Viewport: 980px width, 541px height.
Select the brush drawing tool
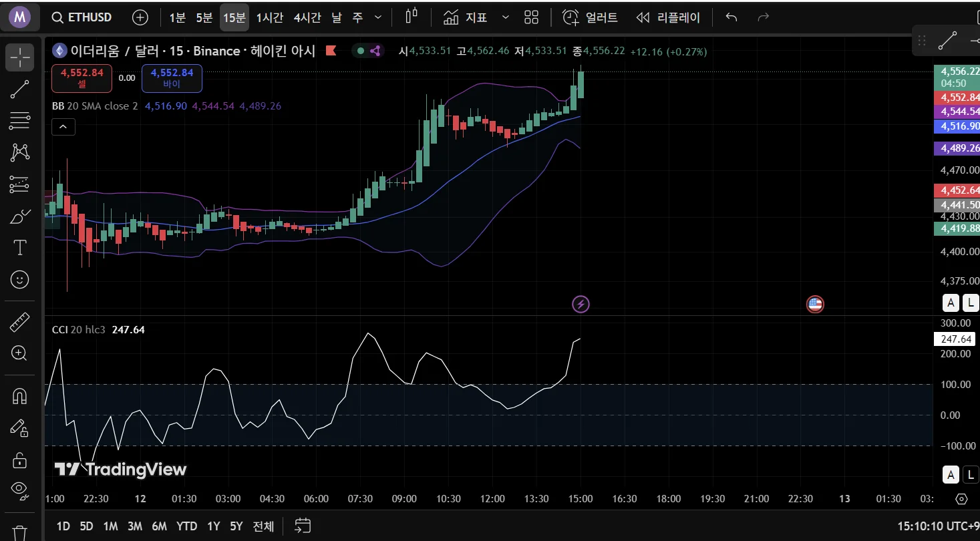20,216
